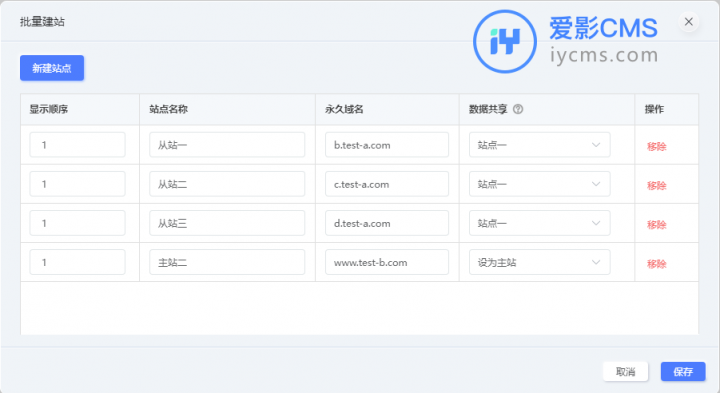The image size is (720, 393).
Task: Edit the site name field 从站三
Action: click(x=227, y=223)
